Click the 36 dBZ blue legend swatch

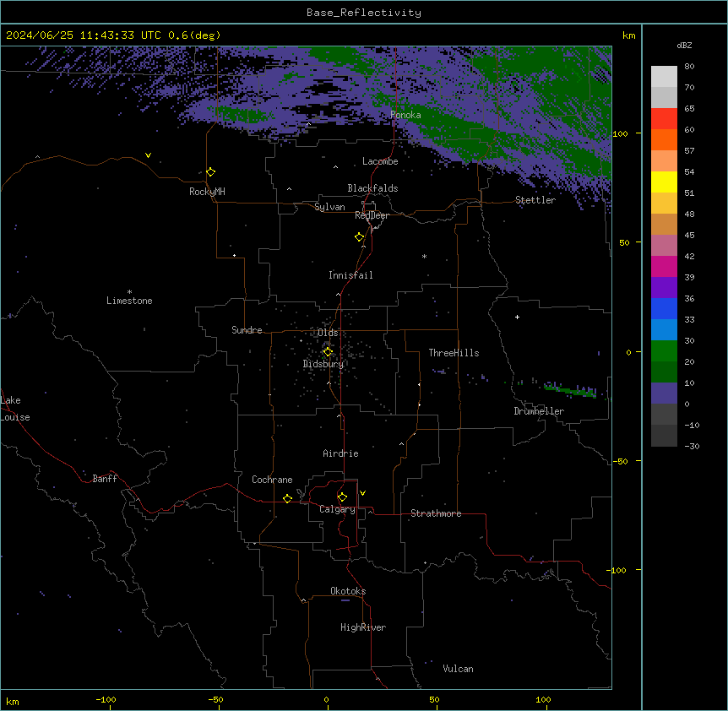(664, 308)
